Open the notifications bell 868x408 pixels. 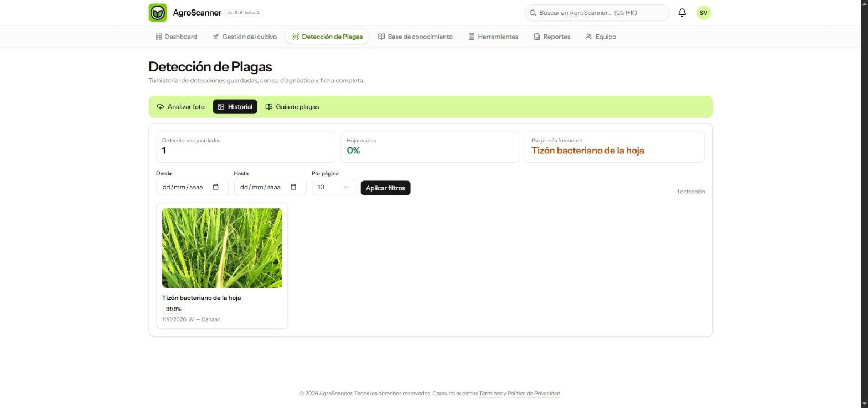coord(682,13)
